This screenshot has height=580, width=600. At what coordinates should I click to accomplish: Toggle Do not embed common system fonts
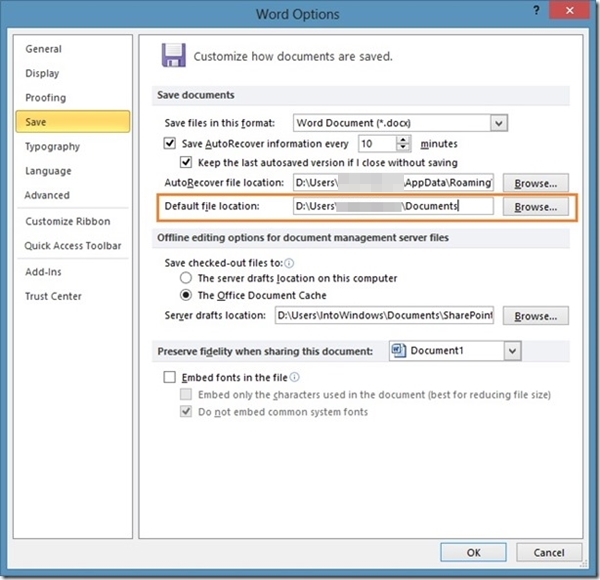[186, 412]
